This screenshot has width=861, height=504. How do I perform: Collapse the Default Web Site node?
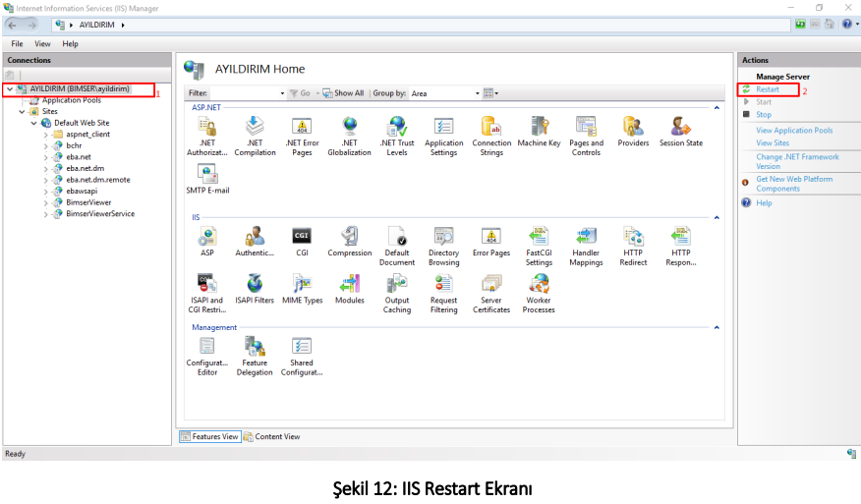click(33, 123)
